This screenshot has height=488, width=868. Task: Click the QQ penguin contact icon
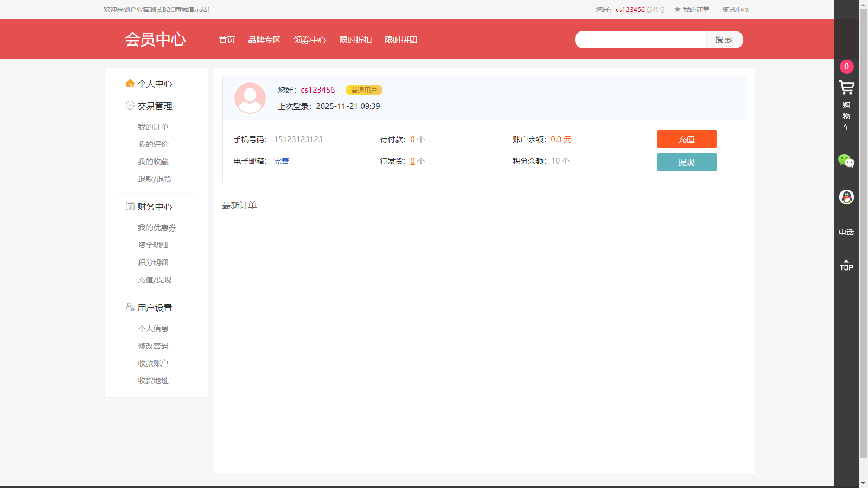click(x=846, y=197)
